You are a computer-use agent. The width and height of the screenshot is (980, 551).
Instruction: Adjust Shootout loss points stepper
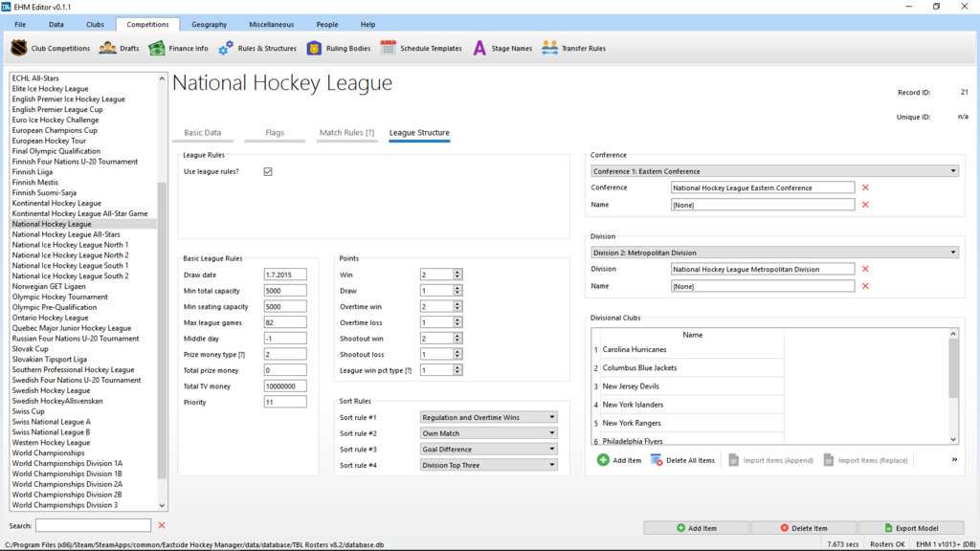pyautogui.click(x=457, y=354)
